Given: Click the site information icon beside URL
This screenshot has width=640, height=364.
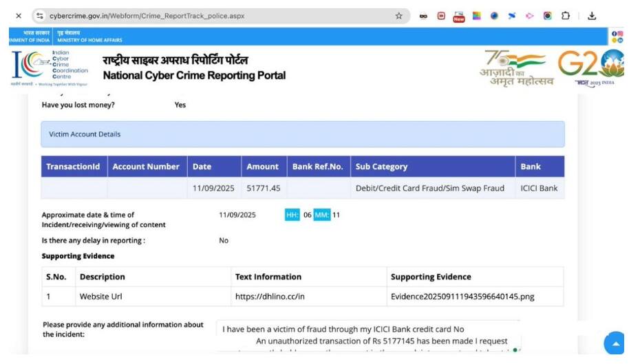Looking at the screenshot, I should (40, 16).
